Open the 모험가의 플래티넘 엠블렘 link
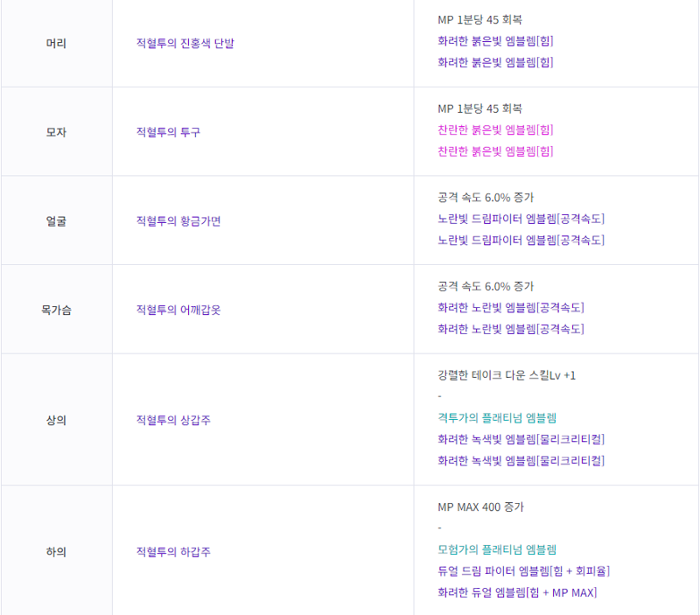The height and width of the screenshot is (615, 700). (497, 550)
